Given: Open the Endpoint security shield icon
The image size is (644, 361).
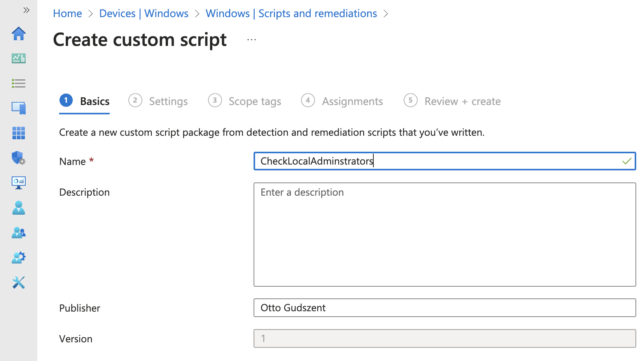Looking at the screenshot, I should click(19, 158).
